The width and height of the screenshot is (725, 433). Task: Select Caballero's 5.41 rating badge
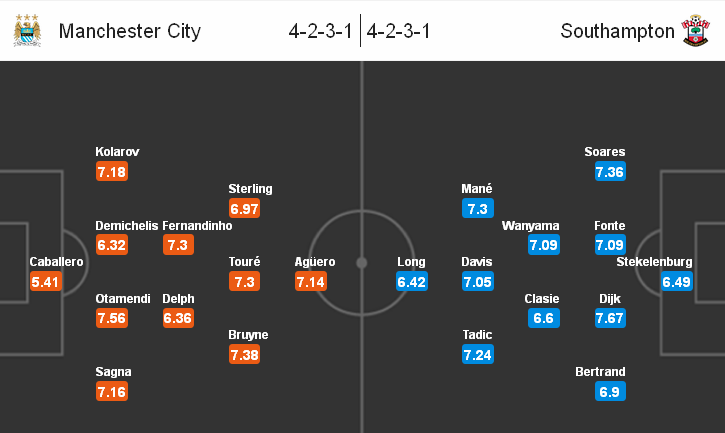[46, 281]
